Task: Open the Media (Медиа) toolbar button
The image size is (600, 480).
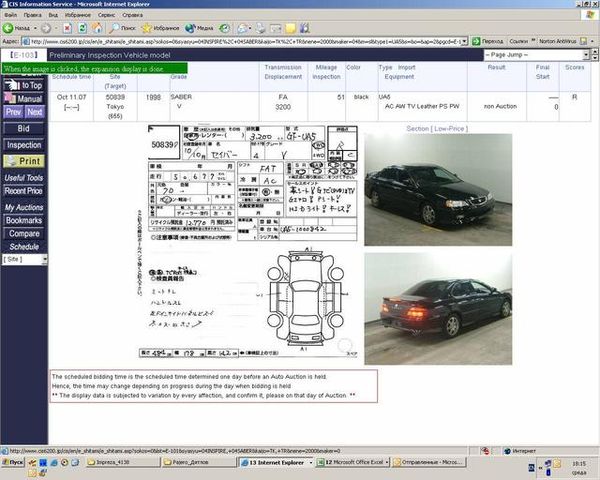Action: pyautogui.click(x=199, y=28)
